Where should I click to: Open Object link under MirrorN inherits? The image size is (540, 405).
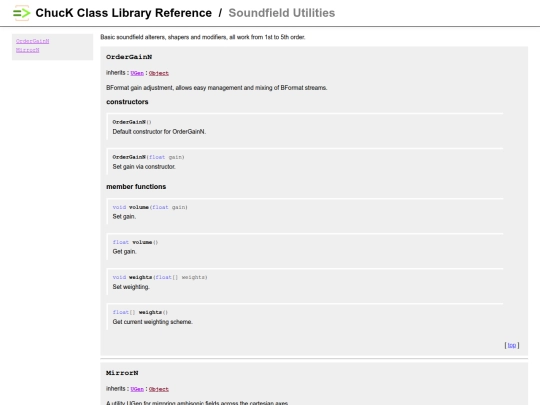159,389
